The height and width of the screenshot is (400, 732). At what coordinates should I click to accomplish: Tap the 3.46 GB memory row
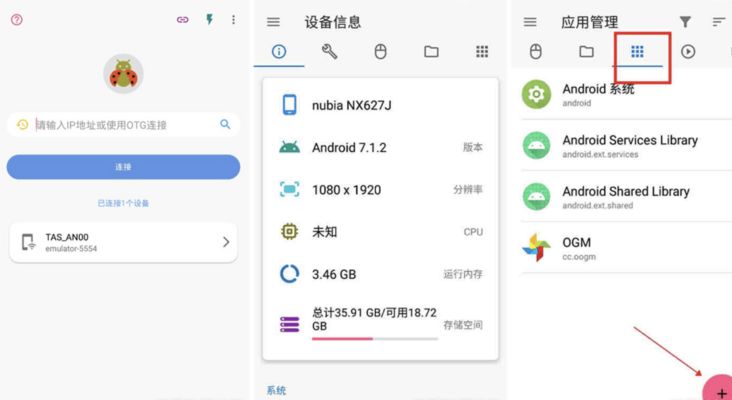point(380,274)
